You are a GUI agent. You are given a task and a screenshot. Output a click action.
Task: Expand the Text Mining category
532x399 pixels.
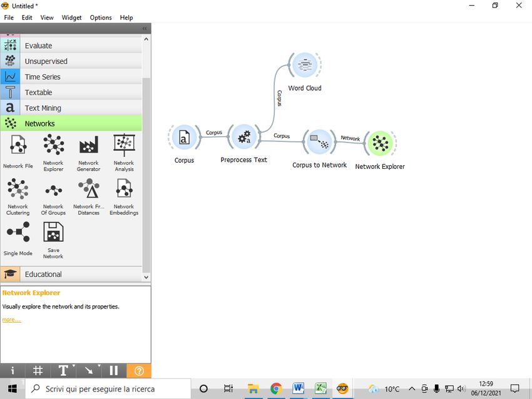pyautogui.click(x=71, y=108)
